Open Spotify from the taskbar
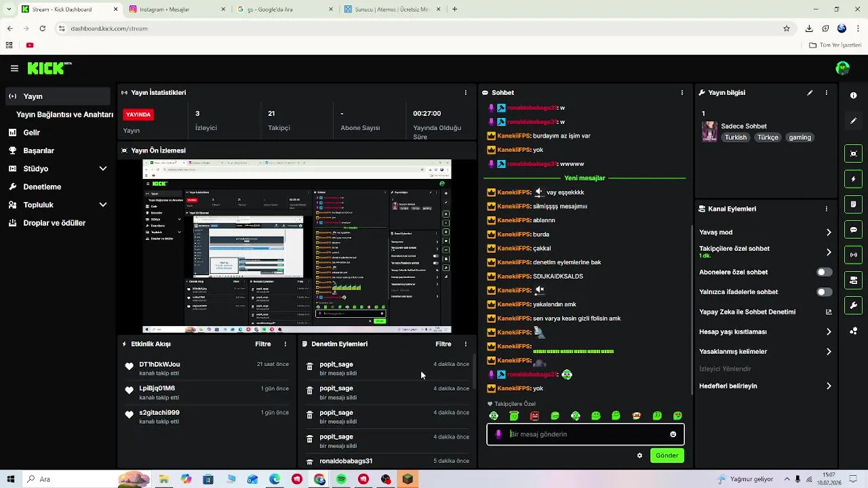The image size is (868, 488). click(341, 479)
